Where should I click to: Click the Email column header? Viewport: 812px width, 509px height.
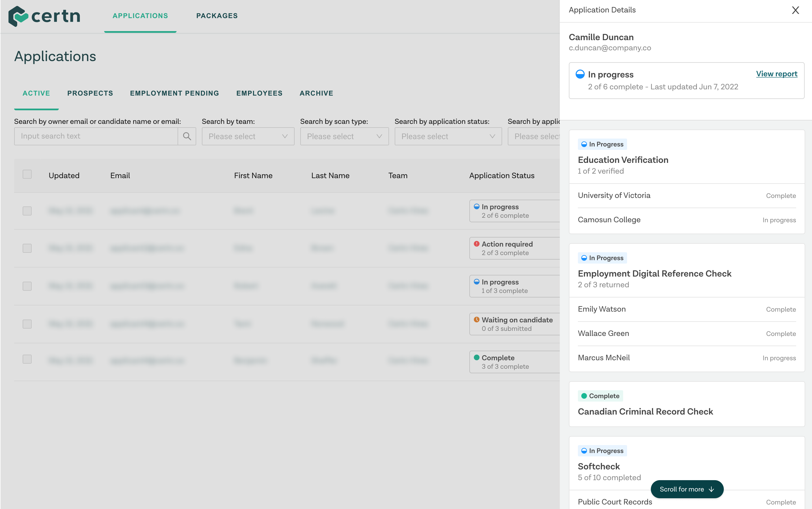120,175
